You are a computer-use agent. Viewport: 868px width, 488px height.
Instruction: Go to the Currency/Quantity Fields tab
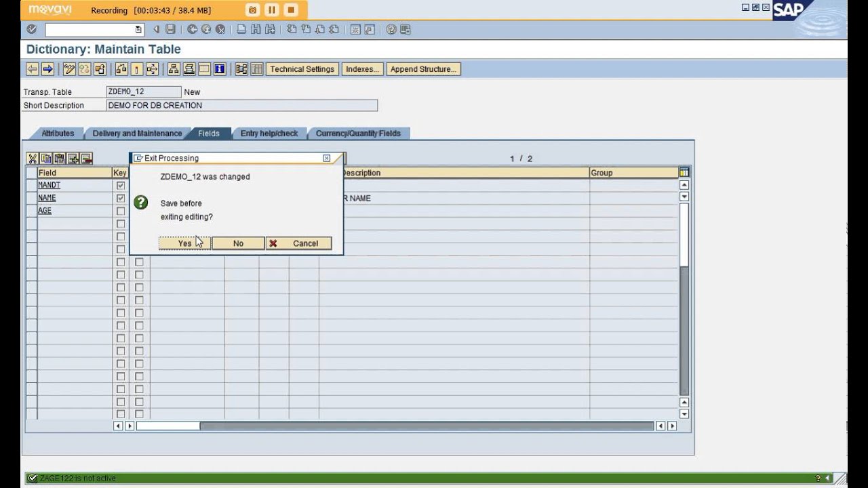(358, 134)
